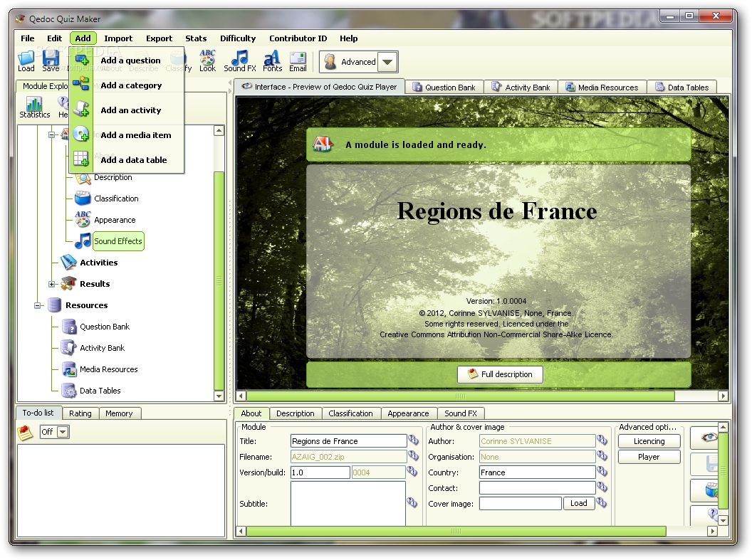This screenshot has height=560, width=752.
Task: Collapse the Resources tree node
Action: pos(38,305)
